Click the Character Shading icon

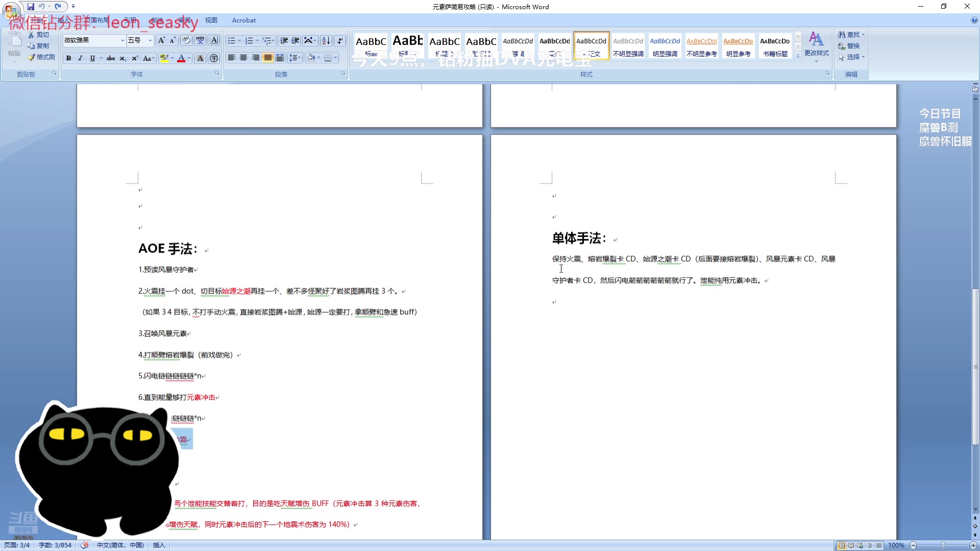pyautogui.click(x=200, y=58)
